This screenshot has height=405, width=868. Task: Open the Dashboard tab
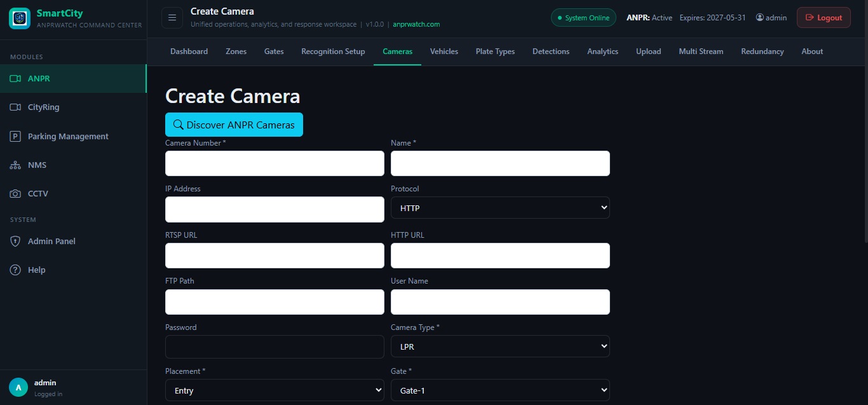click(x=189, y=51)
